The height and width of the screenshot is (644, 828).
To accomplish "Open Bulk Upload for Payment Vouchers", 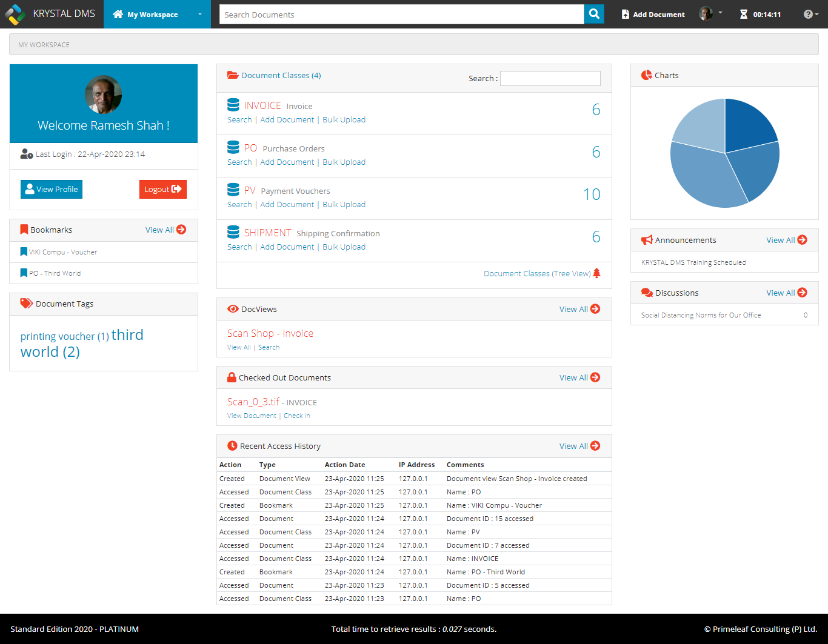I will click(x=344, y=205).
